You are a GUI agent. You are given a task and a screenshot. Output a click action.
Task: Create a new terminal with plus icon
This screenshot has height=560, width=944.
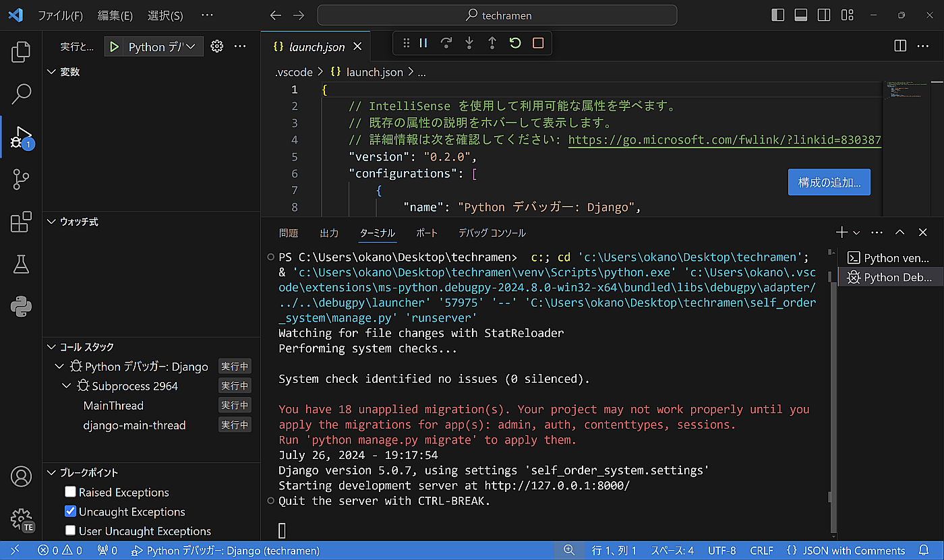point(842,232)
